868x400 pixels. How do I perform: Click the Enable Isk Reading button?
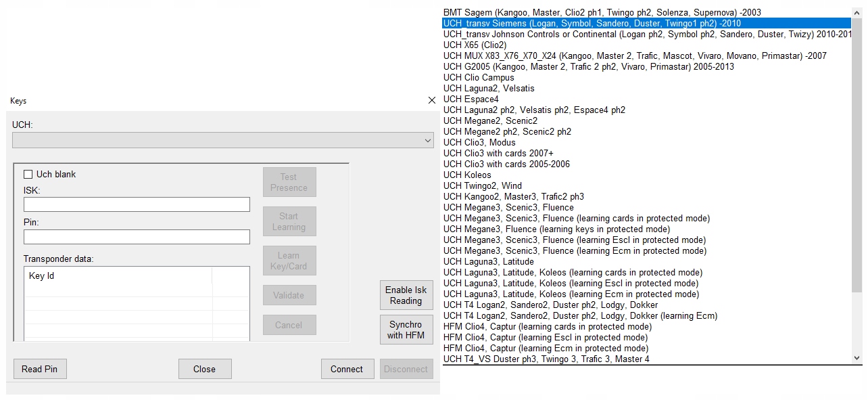coord(406,295)
